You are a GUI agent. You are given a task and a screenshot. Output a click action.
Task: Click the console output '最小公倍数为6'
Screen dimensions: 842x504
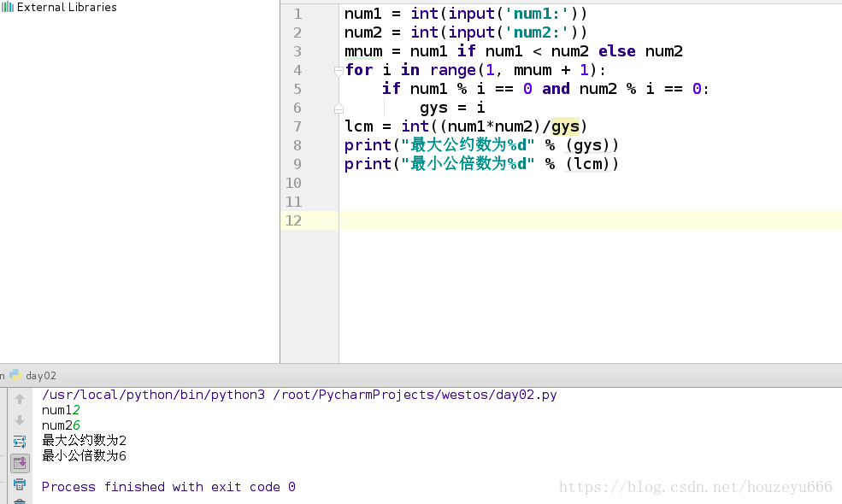[85, 456]
